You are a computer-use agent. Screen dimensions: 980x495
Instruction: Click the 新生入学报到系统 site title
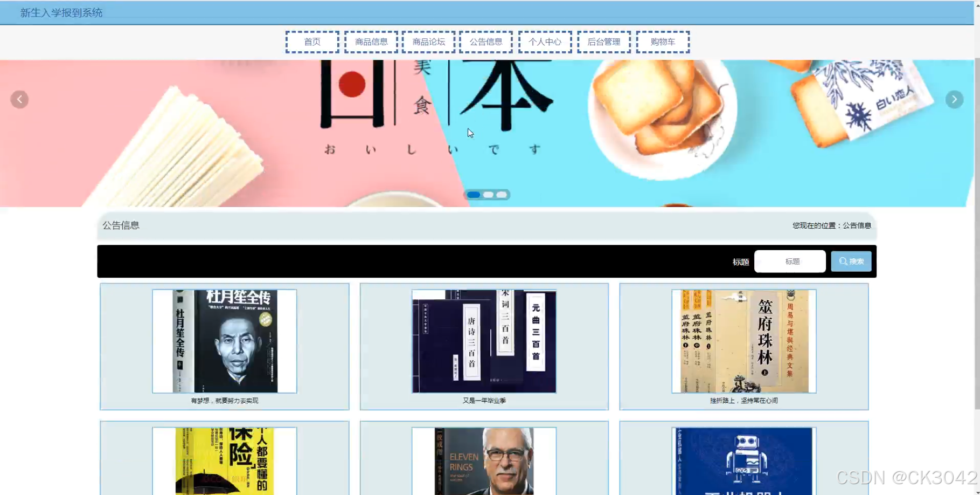tap(61, 12)
